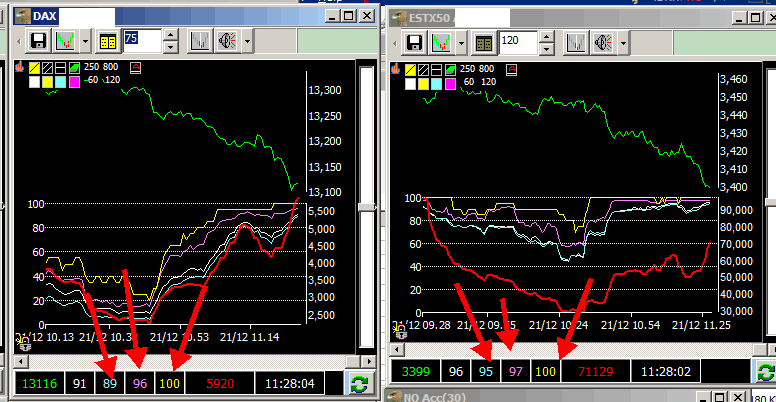
Task: Click the red A marker icon in DAX chart
Action: click(x=135, y=68)
